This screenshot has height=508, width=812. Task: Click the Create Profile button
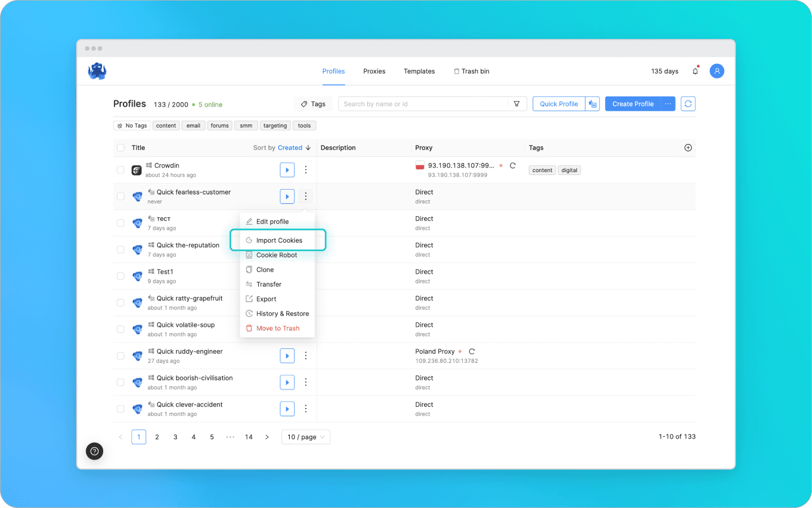(x=633, y=104)
